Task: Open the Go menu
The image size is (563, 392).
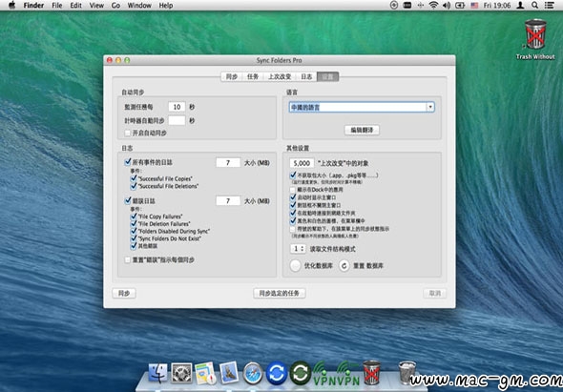Action: 115,6
